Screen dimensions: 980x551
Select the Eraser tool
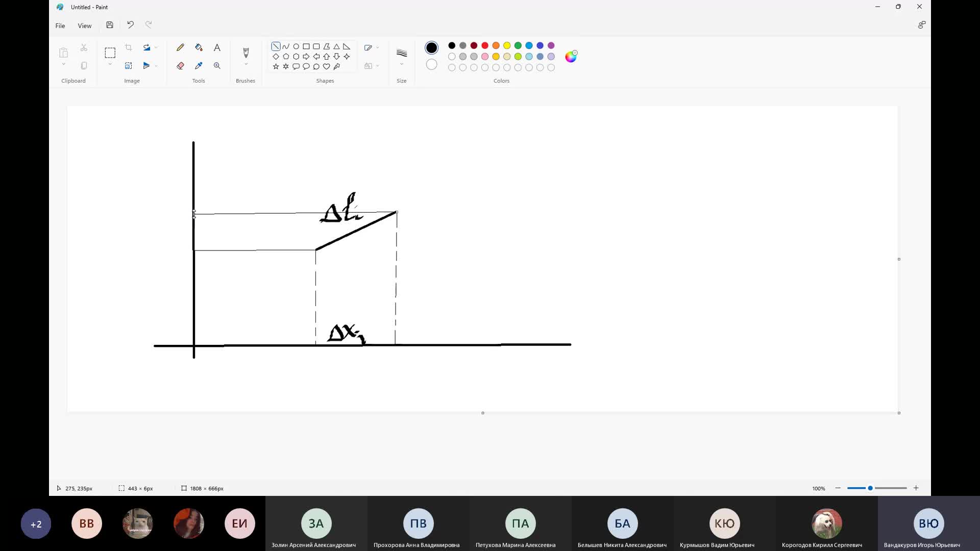coord(180,66)
